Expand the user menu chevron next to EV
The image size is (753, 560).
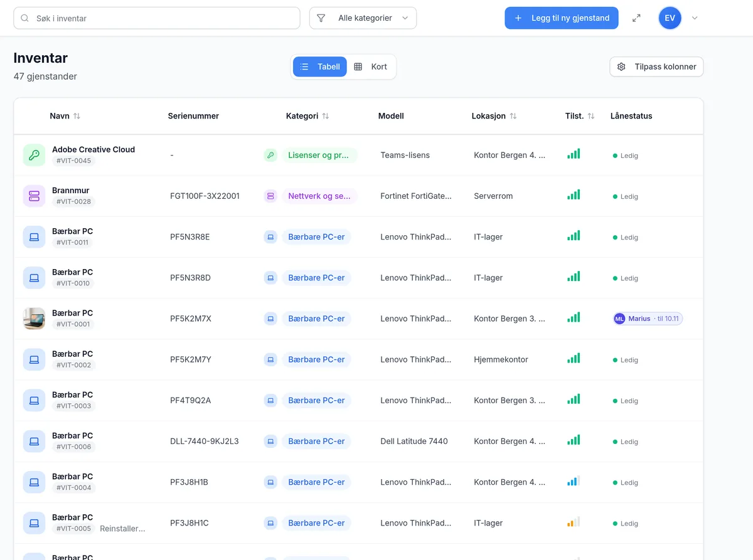[695, 18]
